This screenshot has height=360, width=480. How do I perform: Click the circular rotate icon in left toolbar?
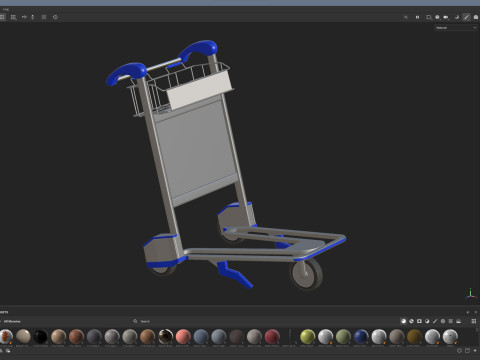[55, 17]
